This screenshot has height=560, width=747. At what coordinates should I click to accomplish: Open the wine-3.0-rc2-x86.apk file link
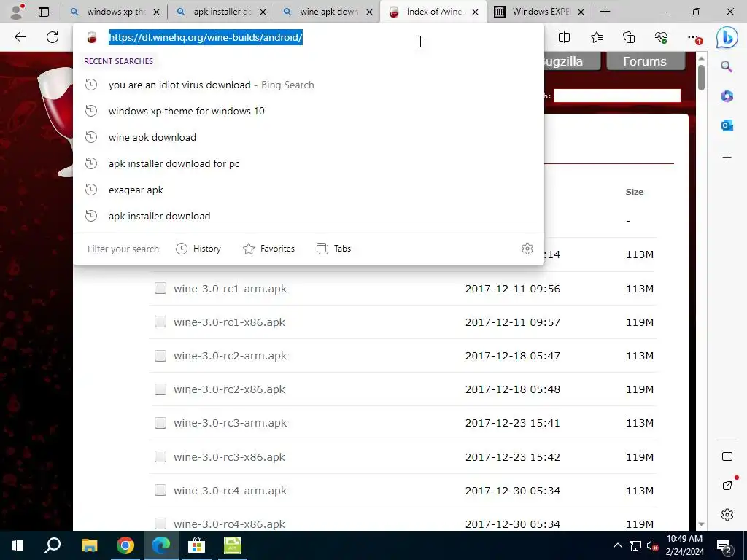click(x=229, y=389)
